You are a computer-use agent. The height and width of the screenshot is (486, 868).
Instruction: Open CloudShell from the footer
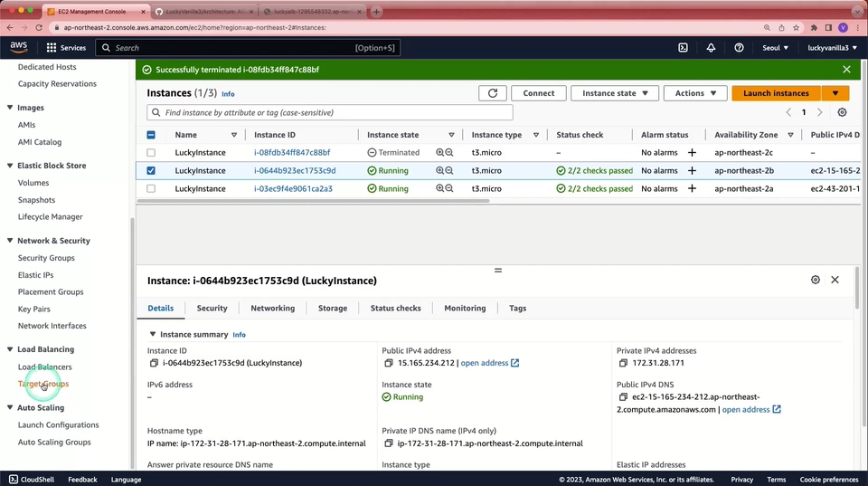32,480
